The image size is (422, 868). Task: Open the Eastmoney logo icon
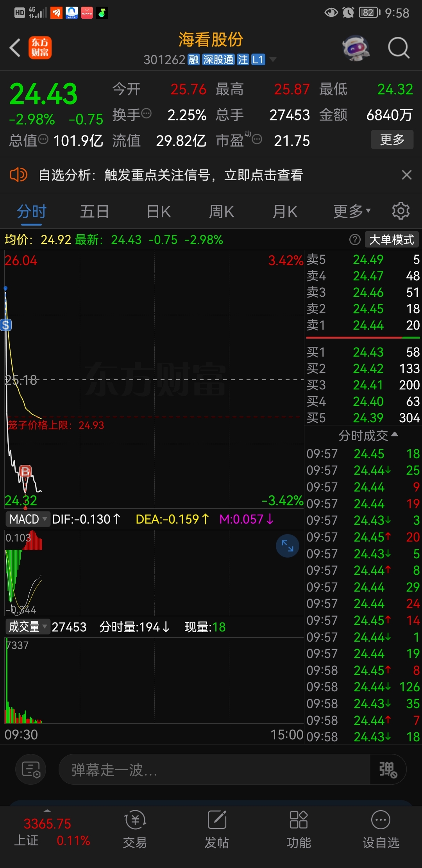click(x=40, y=48)
